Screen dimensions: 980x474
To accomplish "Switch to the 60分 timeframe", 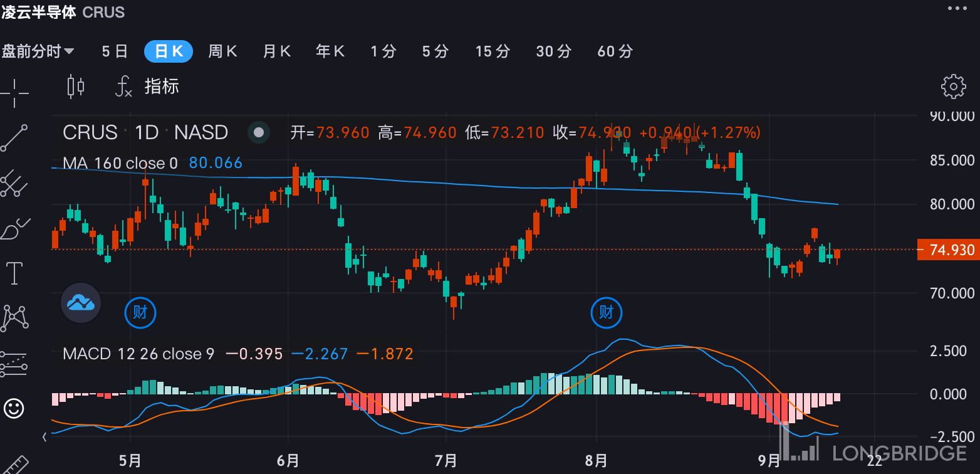I will [615, 51].
